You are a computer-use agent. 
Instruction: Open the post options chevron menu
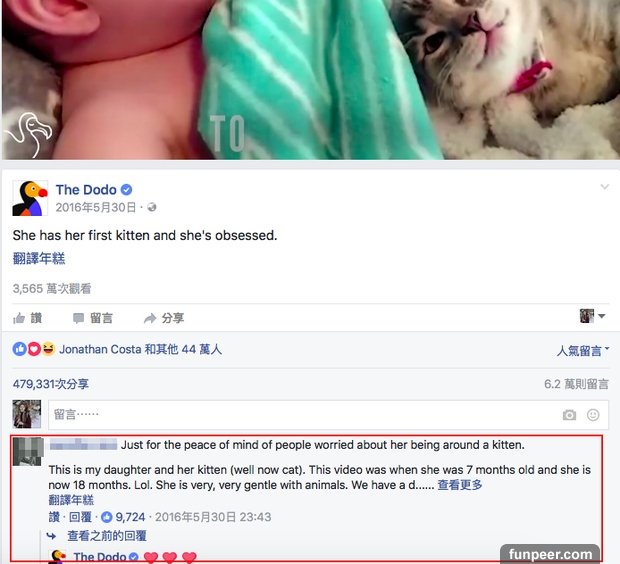coord(604,187)
